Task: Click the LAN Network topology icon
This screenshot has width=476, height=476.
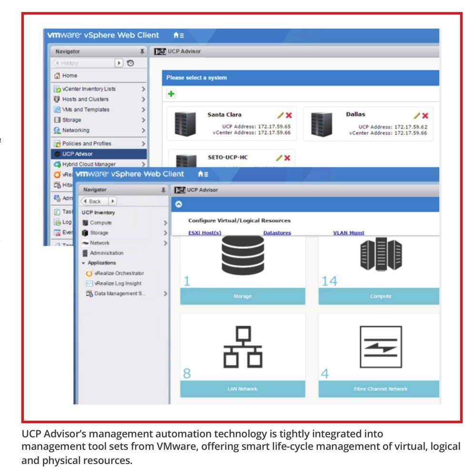Action: pos(243,347)
